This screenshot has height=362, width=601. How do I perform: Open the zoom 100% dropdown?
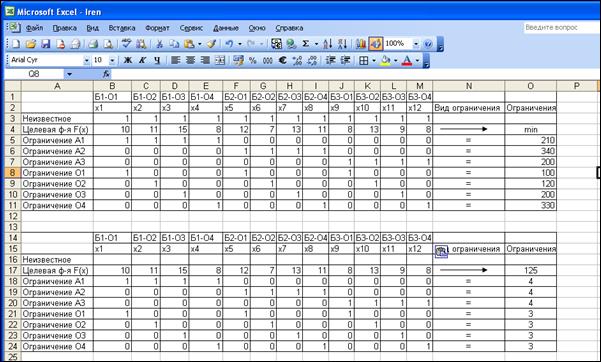pos(416,44)
